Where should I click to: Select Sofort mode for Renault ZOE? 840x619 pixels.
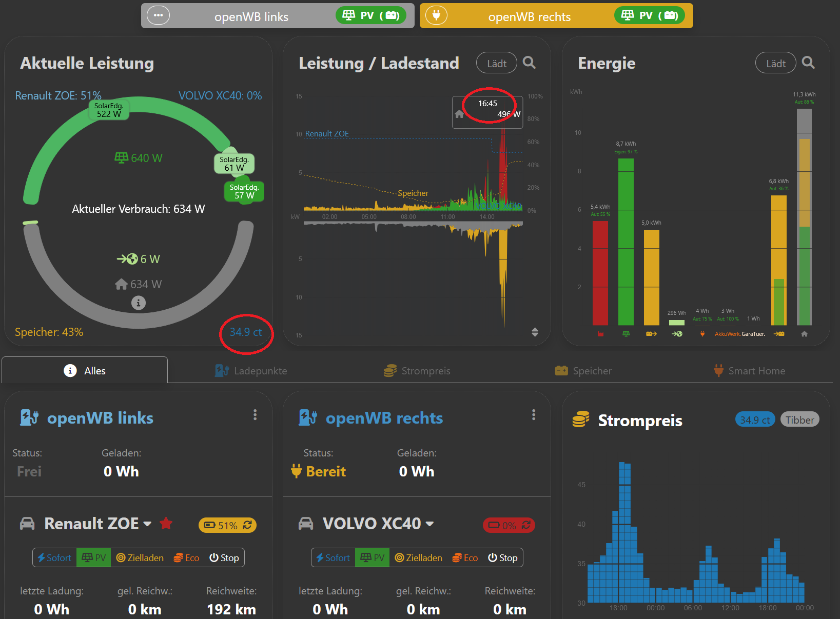coord(55,557)
